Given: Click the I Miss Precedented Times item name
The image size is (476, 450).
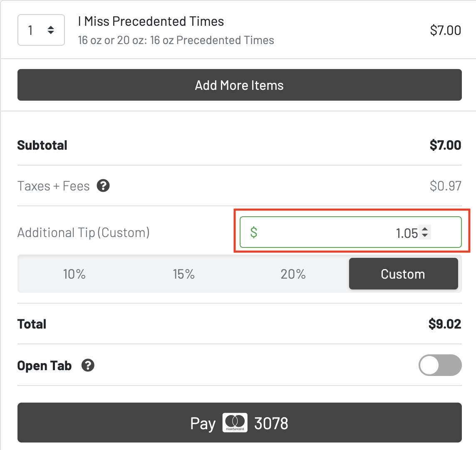Looking at the screenshot, I should pyautogui.click(x=151, y=21).
